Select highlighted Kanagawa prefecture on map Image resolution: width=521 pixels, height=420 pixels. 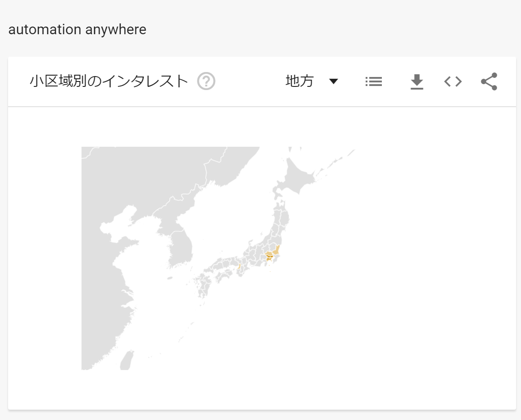click(x=268, y=260)
